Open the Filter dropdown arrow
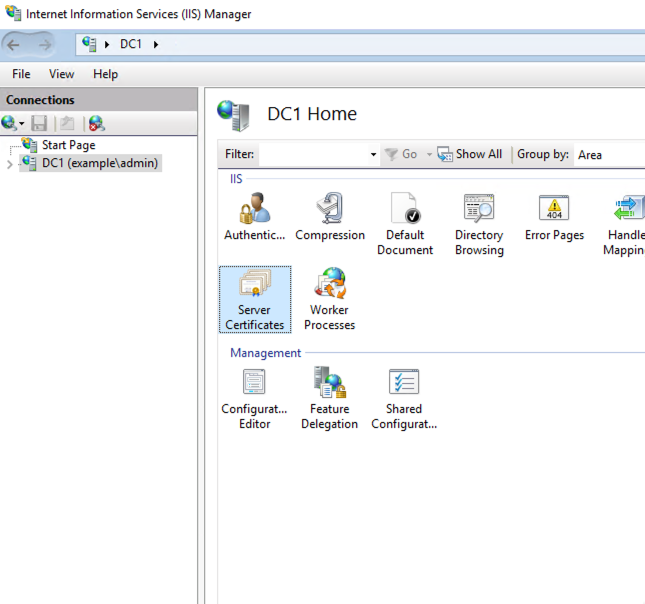 point(373,155)
